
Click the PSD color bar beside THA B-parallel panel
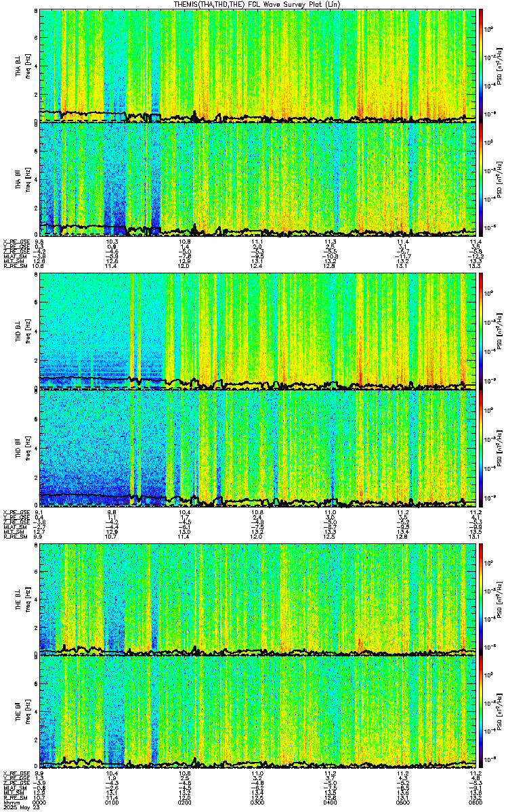(x=481, y=179)
